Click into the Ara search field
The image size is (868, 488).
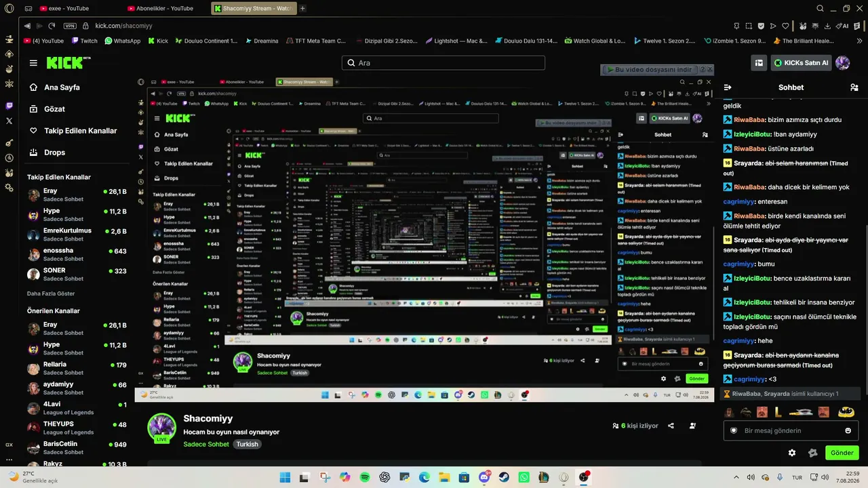click(443, 63)
